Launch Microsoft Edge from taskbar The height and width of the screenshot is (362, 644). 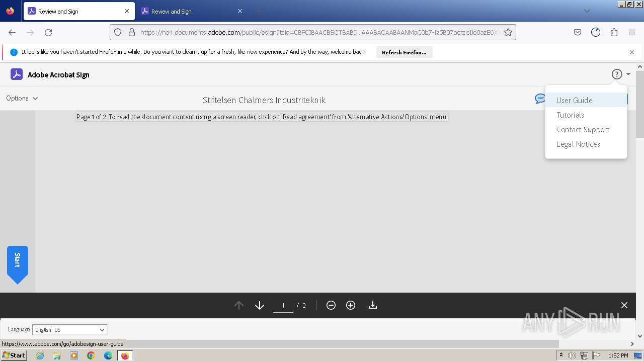pyautogui.click(x=108, y=355)
